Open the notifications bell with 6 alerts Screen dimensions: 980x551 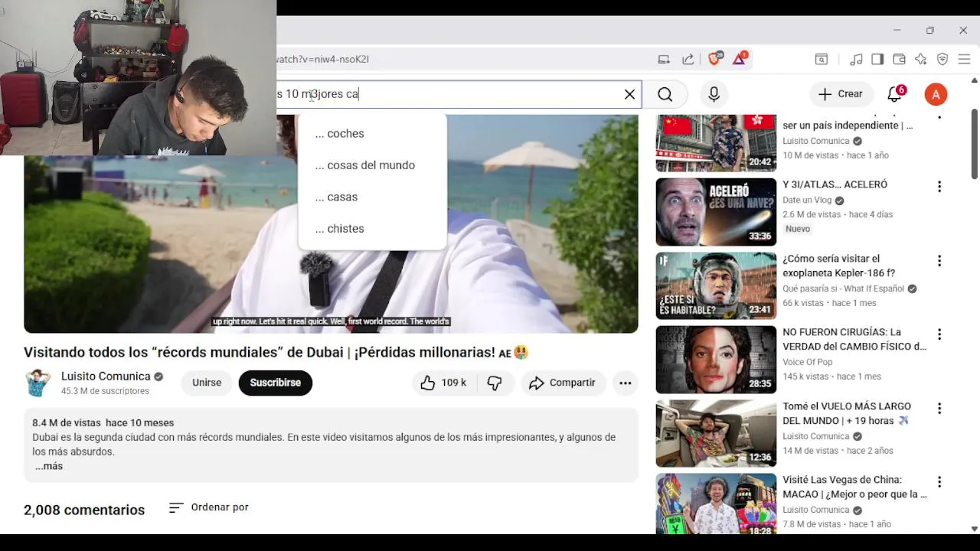tap(894, 94)
